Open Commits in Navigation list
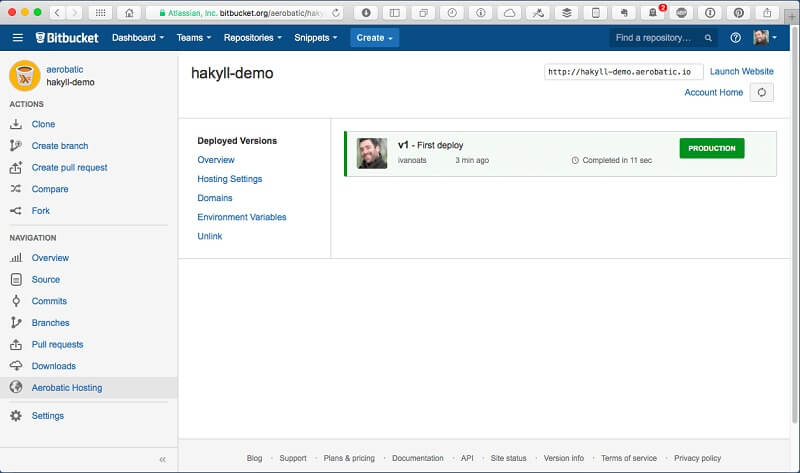Viewport: 800px width, 473px height. pos(49,301)
